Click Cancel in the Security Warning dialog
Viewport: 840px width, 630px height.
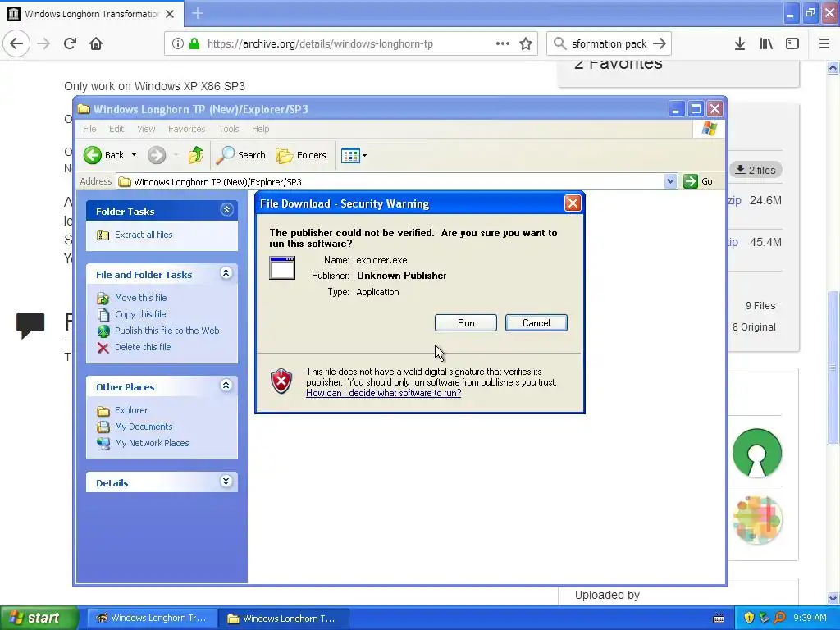coord(536,323)
